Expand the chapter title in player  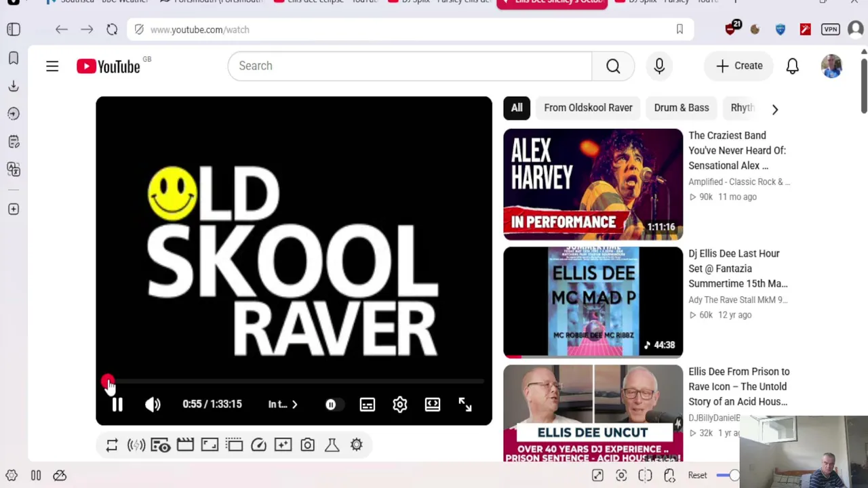point(283,405)
